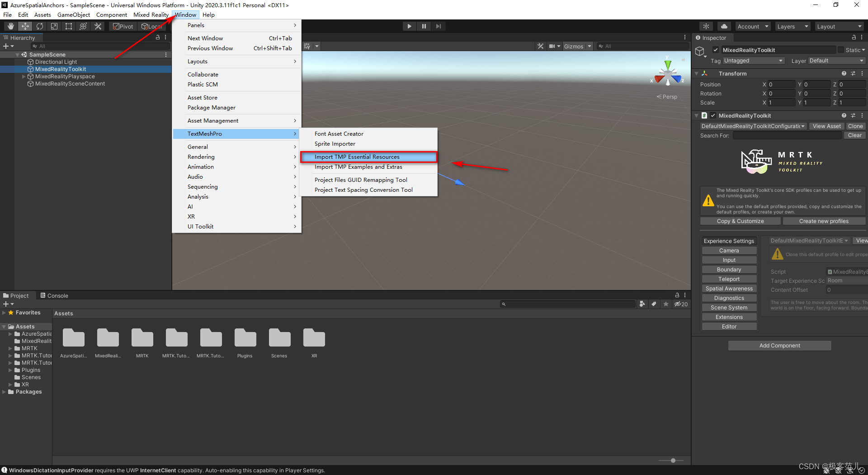
Task: Toggle the Hierarchy panel lock
Action: click(158, 38)
